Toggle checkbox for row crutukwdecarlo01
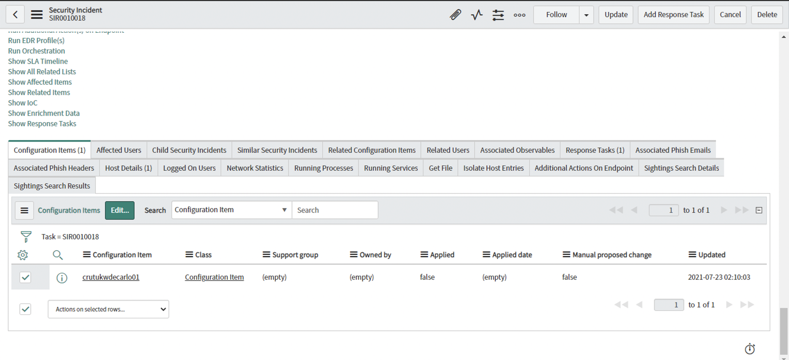The width and height of the screenshot is (789, 360). click(25, 277)
